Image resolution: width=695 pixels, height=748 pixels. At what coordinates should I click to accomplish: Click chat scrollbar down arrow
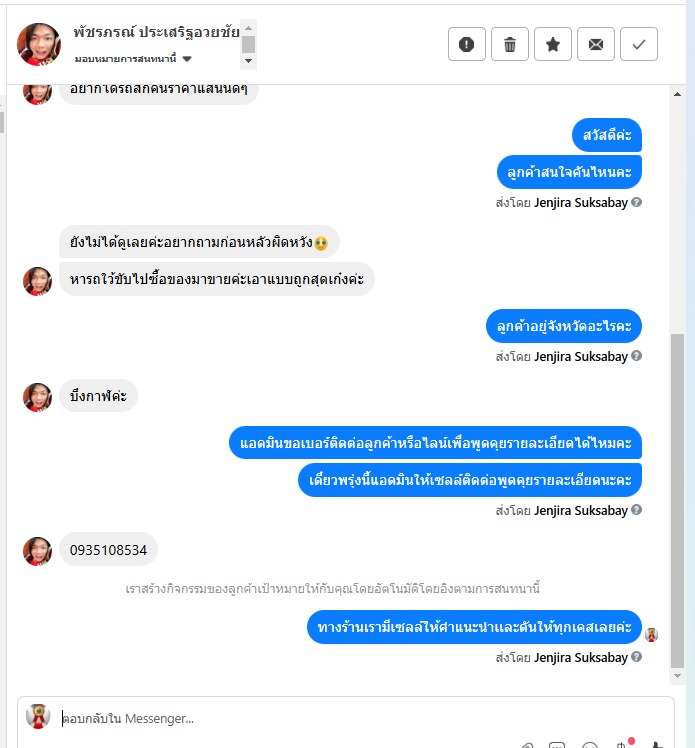click(677, 675)
